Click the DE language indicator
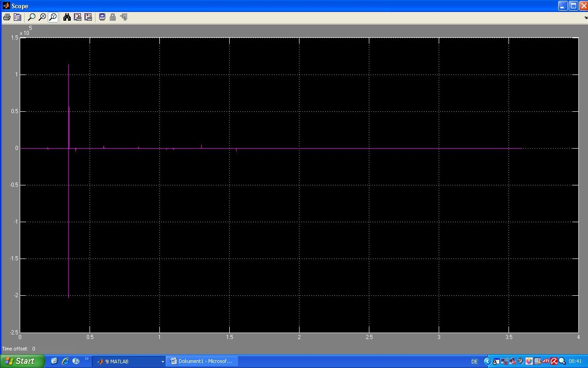This screenshot has width=588, height=368. 474,362
